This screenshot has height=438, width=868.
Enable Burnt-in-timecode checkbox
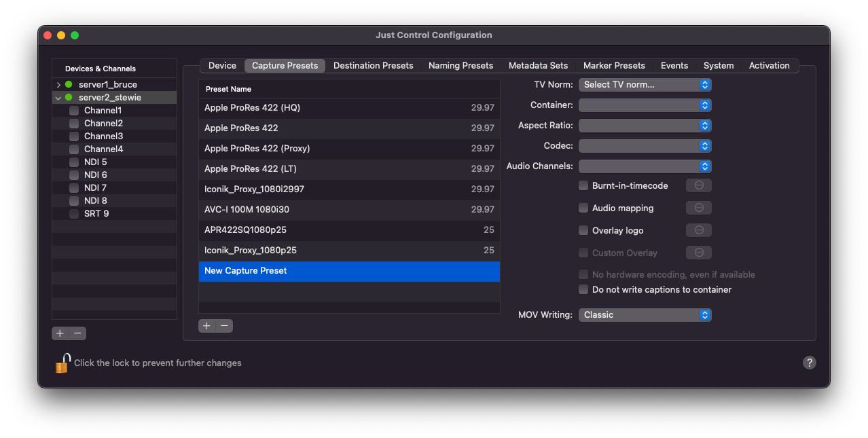pos(583,185)
